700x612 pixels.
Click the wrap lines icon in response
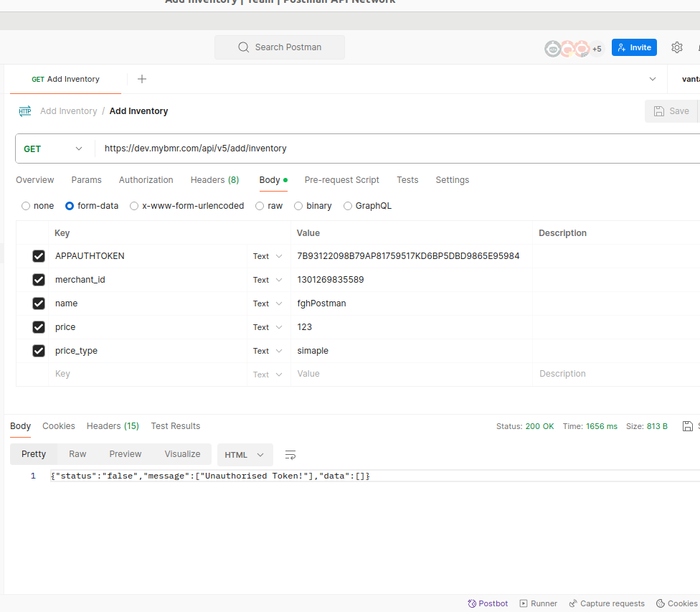coord(290,455)
